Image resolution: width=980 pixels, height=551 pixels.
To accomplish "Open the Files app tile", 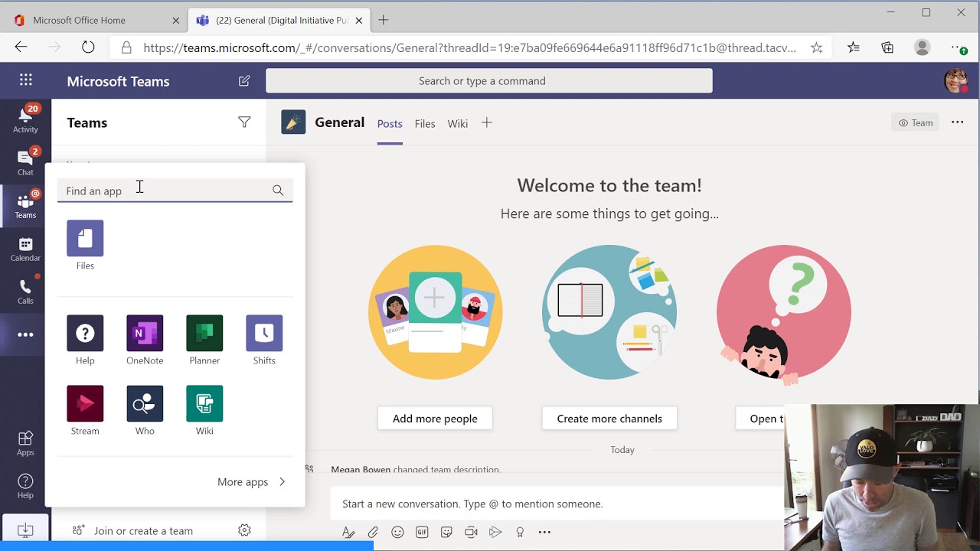I will point(85,246).
